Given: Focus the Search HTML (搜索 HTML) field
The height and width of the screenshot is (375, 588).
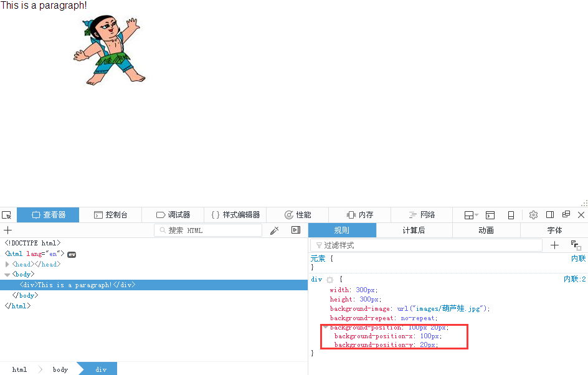Looking at the screenshot, I should click(208, 230).
